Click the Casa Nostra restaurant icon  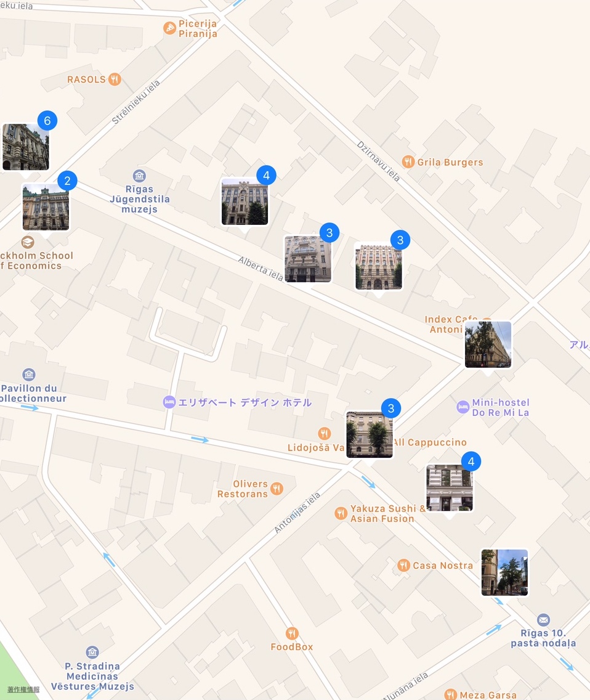[403, 565]
